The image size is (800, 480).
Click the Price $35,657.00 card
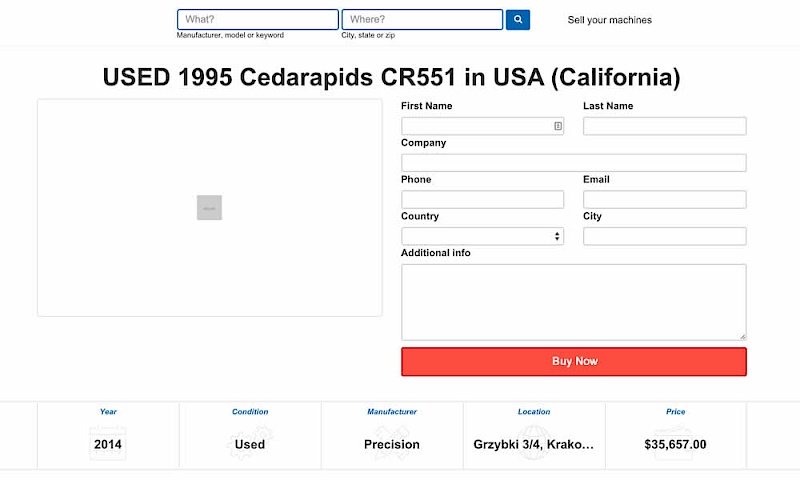tap(676, 435)
